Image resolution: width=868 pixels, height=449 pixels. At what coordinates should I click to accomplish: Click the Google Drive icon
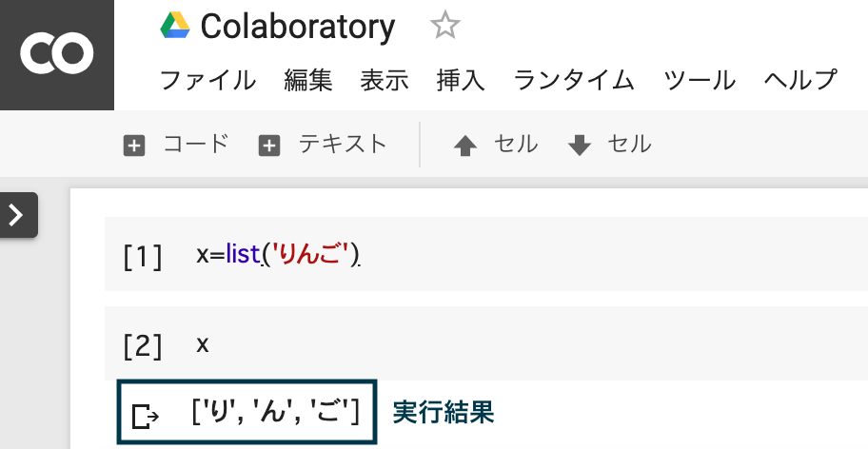pos(175,26)
